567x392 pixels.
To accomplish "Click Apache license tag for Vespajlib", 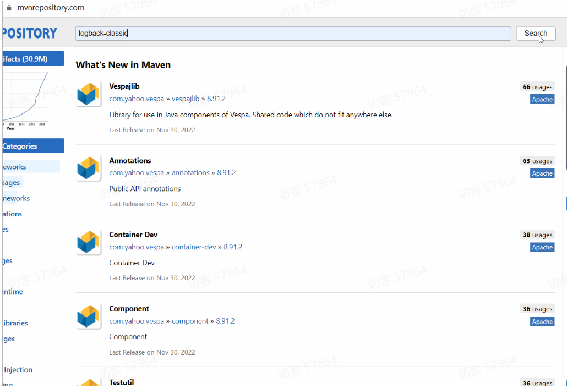I will pos(542,100).
